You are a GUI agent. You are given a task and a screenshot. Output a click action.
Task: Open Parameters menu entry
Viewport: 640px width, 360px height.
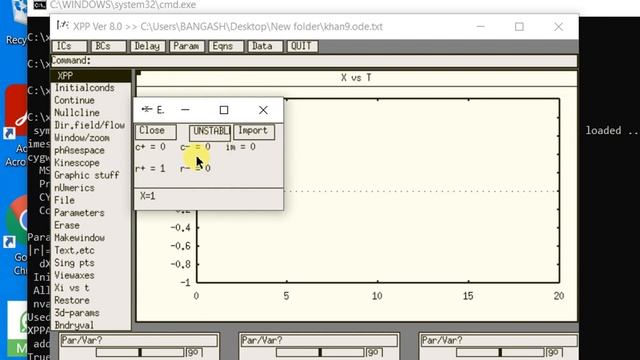80,213
